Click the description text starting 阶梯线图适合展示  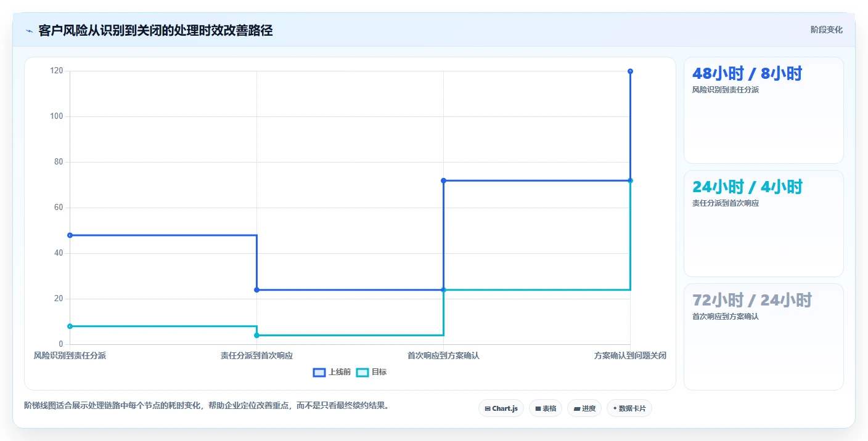click(x=207, y=406)
